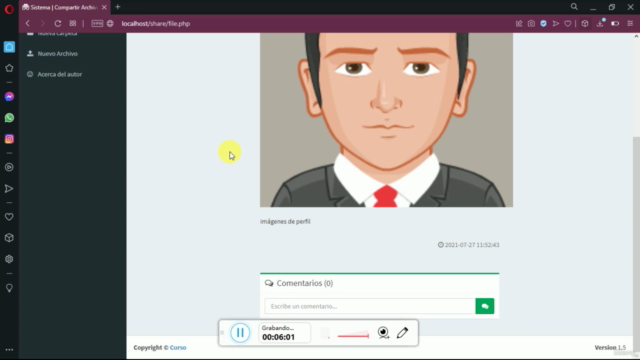Search open tabs with magnifier icon
The width and height of the screenshot is (640, 360).
pyautogui.click(x=574, y=7)
